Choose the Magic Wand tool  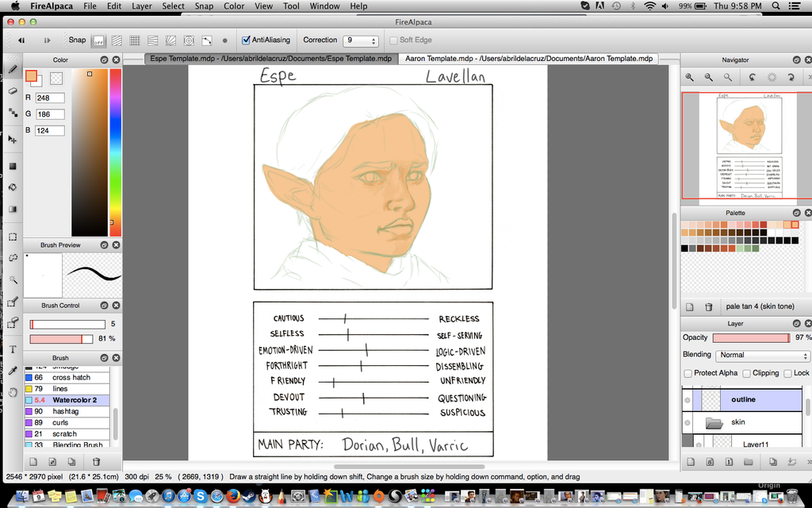point(13,279)
